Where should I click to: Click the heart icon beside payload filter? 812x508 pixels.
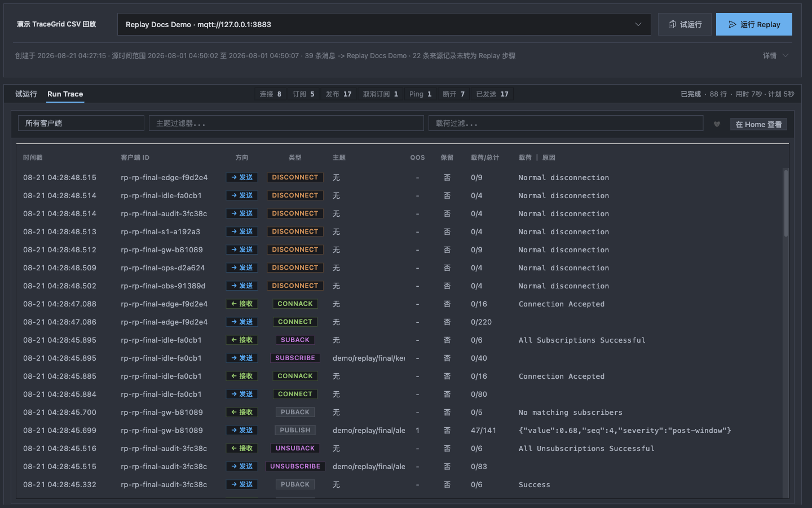tap(717, 124)
